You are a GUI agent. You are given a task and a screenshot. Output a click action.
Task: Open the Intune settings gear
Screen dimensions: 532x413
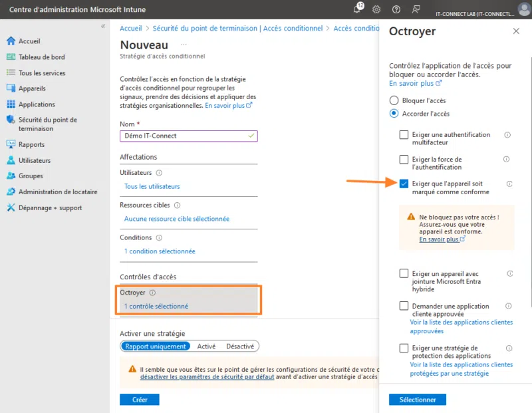click(x=376, y=9)
